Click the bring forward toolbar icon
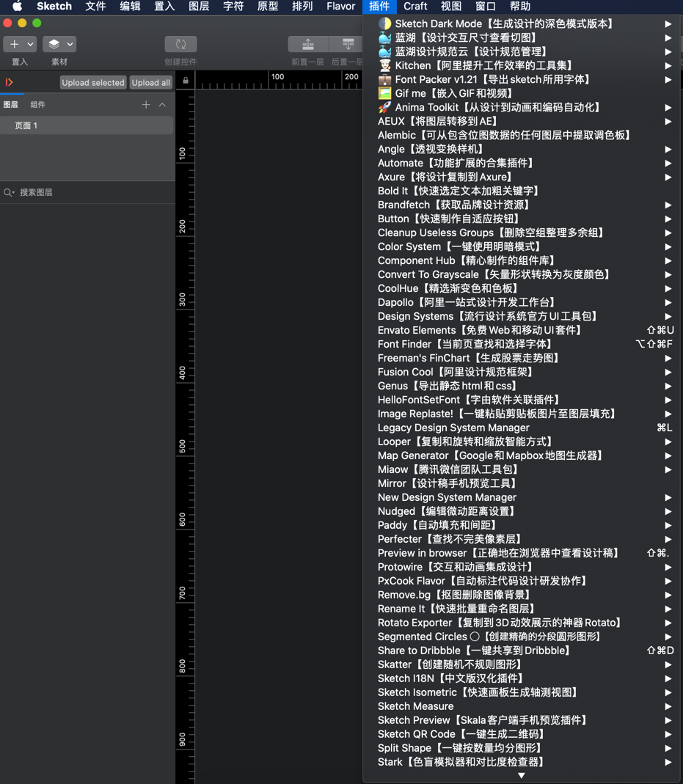Viewport: 683px width, 784px height. pyautogui.click(x=308, y=44)
